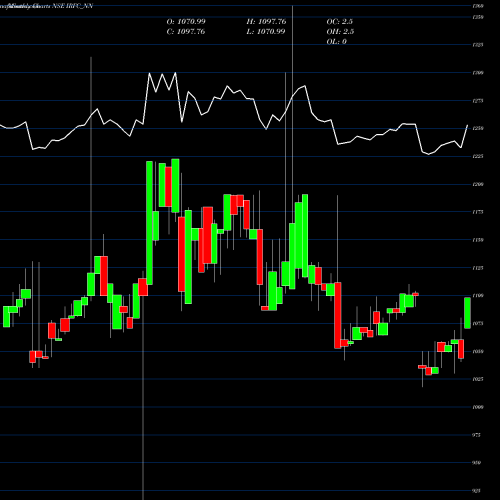500x500 pixels.
Task: Click the 1200 price axis label
Action: pos(478,184)
